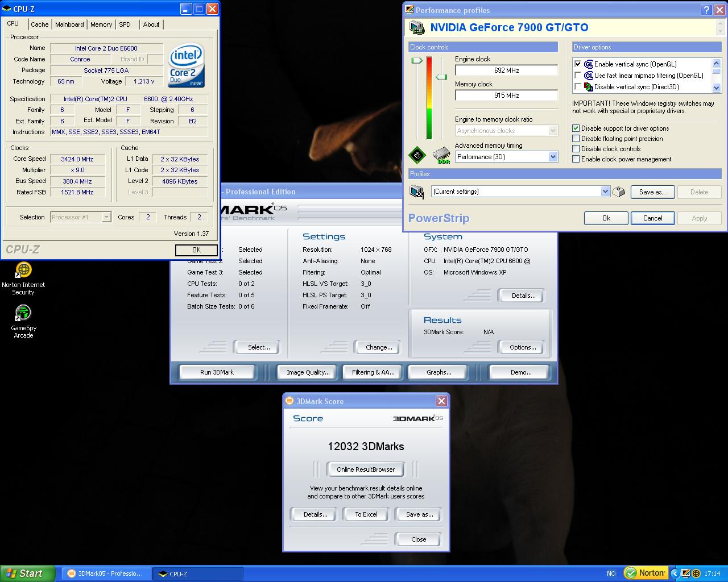
Task: Click Memory clock 915 MHz field
Action: coord(506,95)
